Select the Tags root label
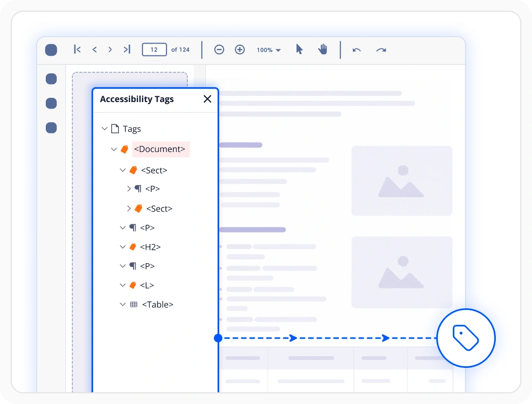Viewport: 532px width, 404px height. coord(131,129)
